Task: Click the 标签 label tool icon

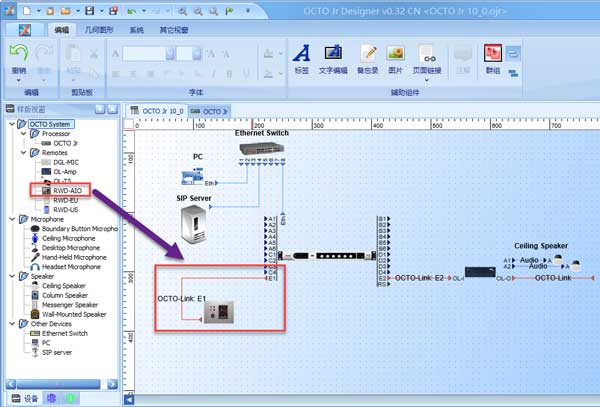Action: point(301,55)
